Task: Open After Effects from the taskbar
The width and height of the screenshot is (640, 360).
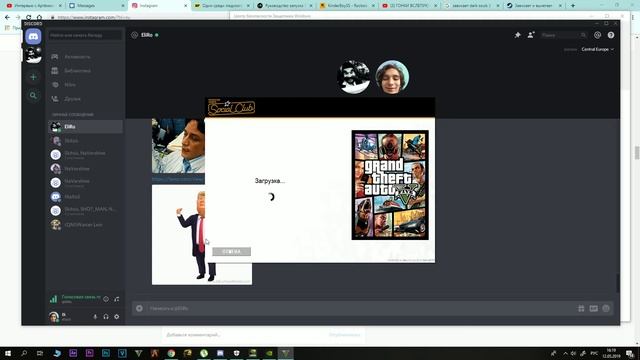Action: pos(73,353)
